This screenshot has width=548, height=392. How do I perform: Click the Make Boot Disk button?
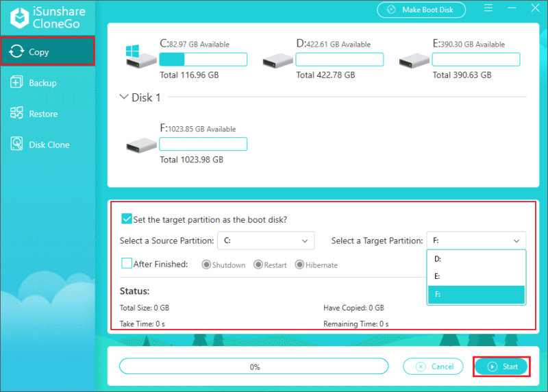(x=421, y=10)
